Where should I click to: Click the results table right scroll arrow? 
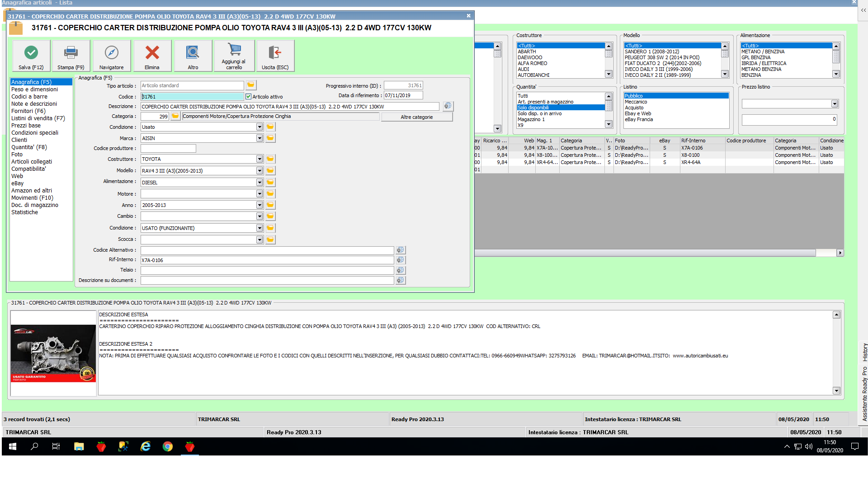pos(840,253)
